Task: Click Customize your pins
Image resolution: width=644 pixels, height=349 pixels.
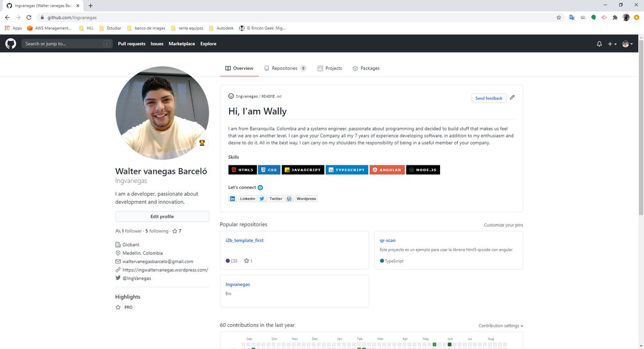Action: click(503, 225)
